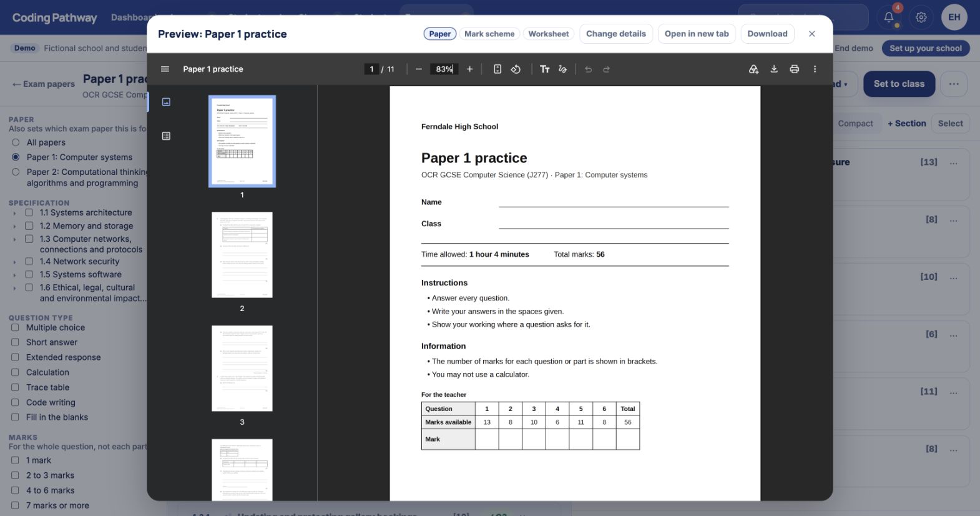Viewport: 980px width, 516px height.
Task: Select the All papers radio button
Action: point(16,142)
